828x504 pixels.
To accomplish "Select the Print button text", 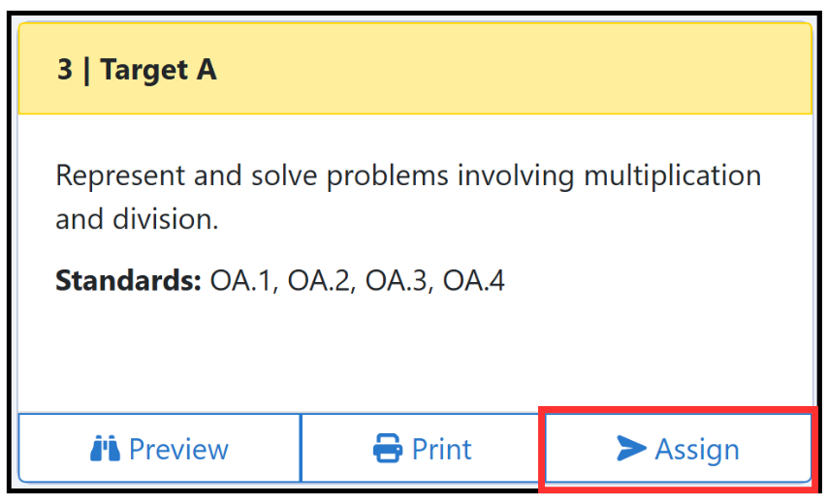I will (441, 449).
